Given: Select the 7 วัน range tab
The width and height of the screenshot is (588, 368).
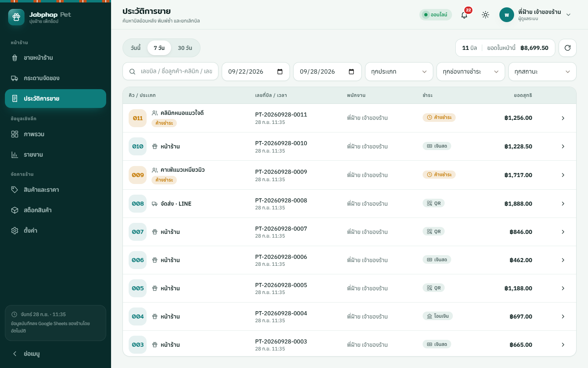Looking at the screenshot, I should point(159,48).
